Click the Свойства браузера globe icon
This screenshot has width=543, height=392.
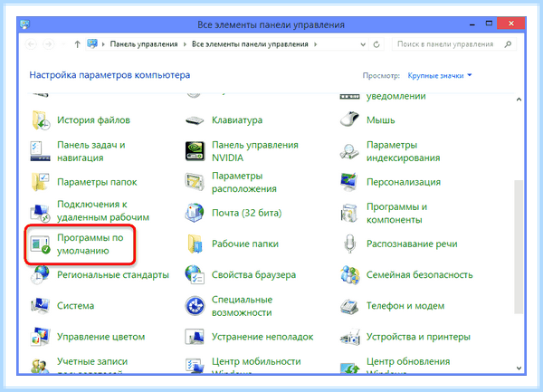pyautogui.click(x=195, y=274)
